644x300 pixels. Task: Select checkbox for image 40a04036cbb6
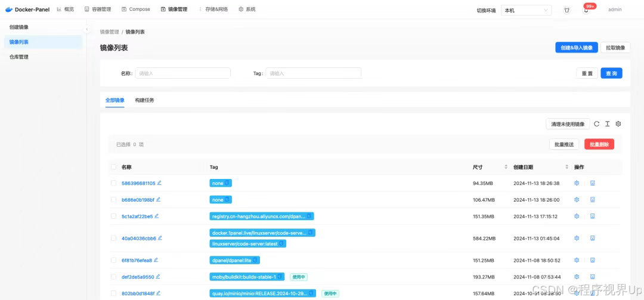tap(113, 238)
